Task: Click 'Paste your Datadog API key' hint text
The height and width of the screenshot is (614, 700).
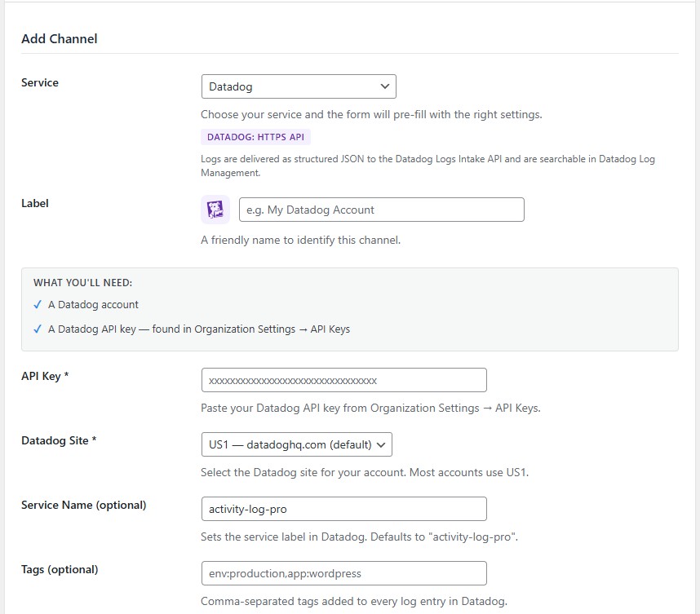Action: (370, 408)
